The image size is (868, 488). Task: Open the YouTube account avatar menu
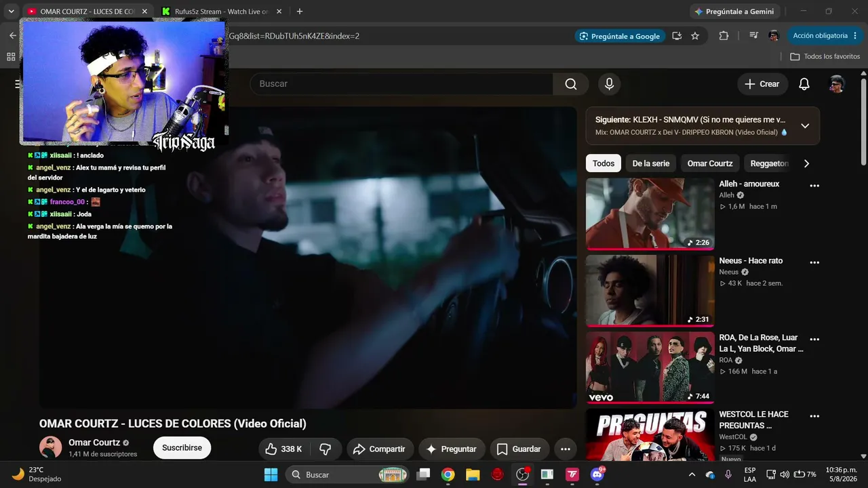tap(837, 84)
